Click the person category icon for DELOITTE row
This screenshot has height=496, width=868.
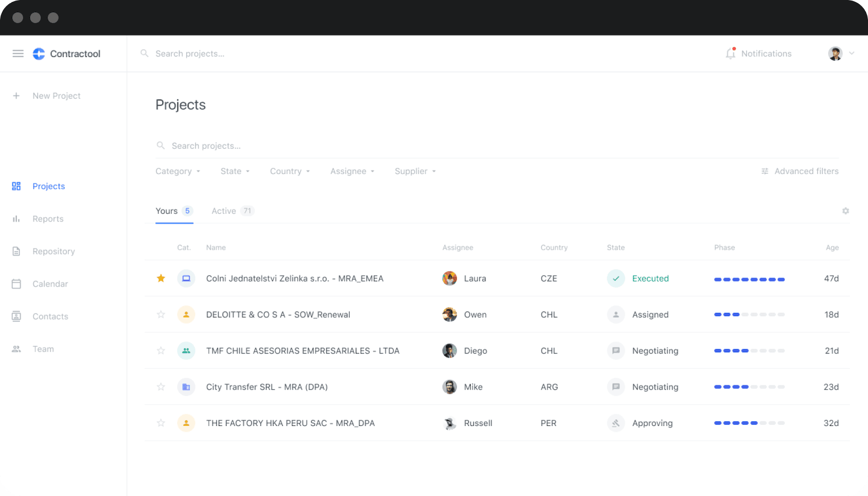(186, 315)
